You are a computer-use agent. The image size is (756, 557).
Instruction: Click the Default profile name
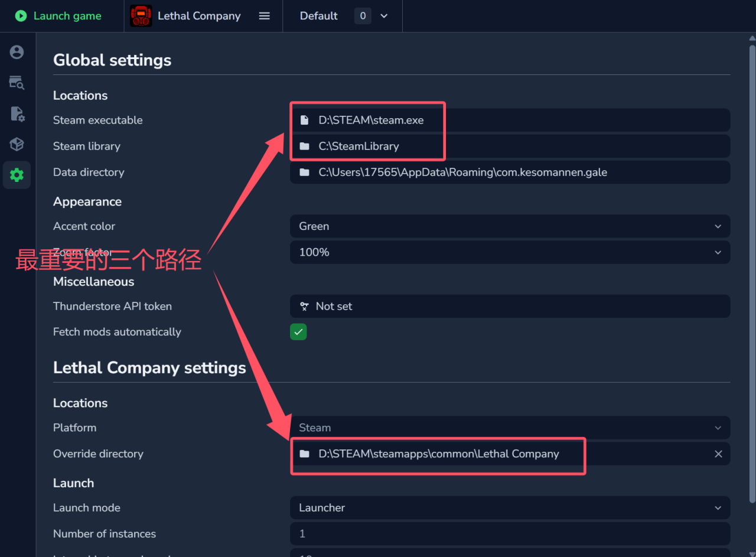tap(318, 16)
